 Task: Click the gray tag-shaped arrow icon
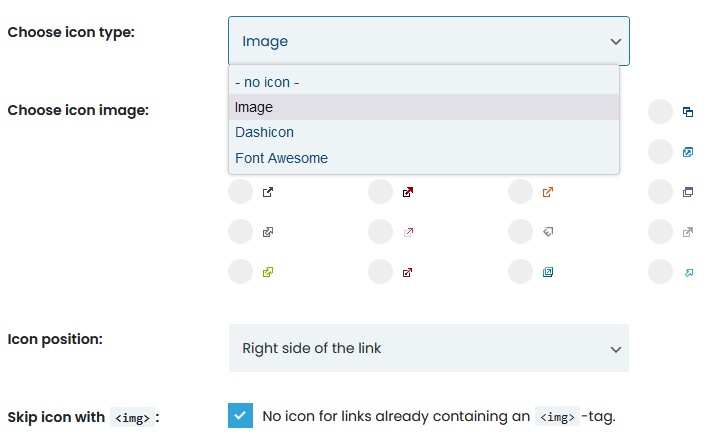(x=548, y=232)
